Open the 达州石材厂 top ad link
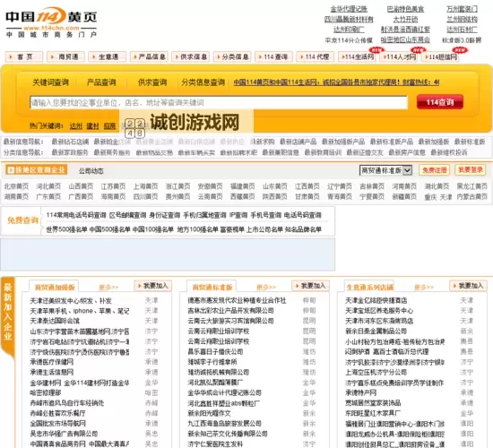Screen dimensions: 493x448 tap(462, 30)
